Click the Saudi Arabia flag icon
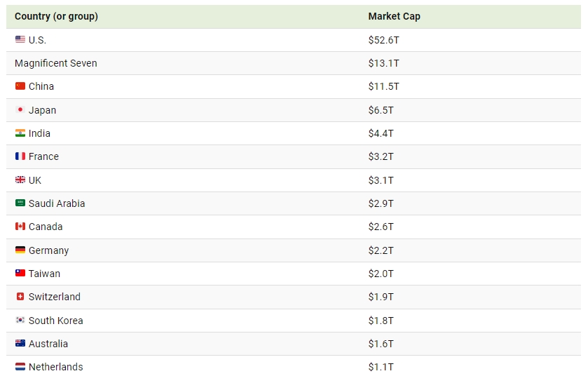 (x=20, y=203)
